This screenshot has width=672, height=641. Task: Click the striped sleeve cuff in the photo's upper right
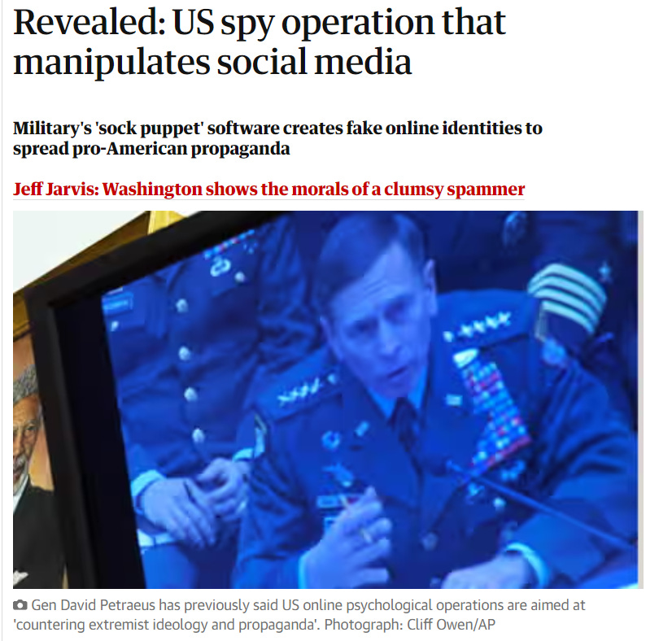coord(566,294)
